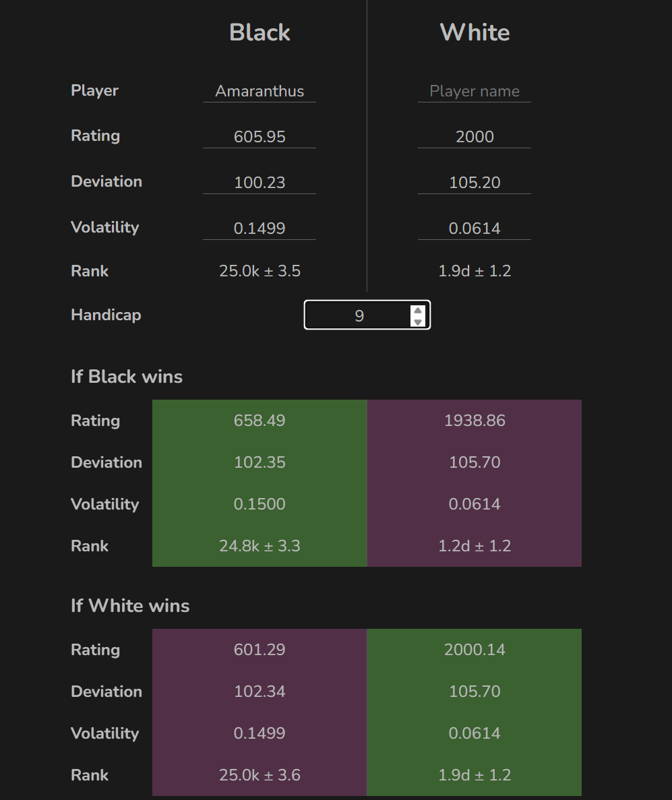Edit Black's volatility value 0.1499
The height and width of the screenshot is (800, 672).
click(x=259, y=228)
